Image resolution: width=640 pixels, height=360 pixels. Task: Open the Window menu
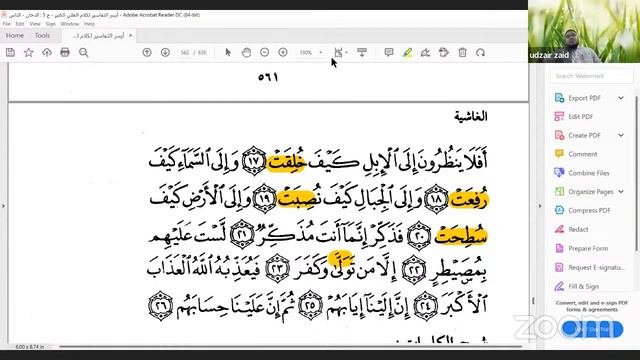click(x=70, y=24)
